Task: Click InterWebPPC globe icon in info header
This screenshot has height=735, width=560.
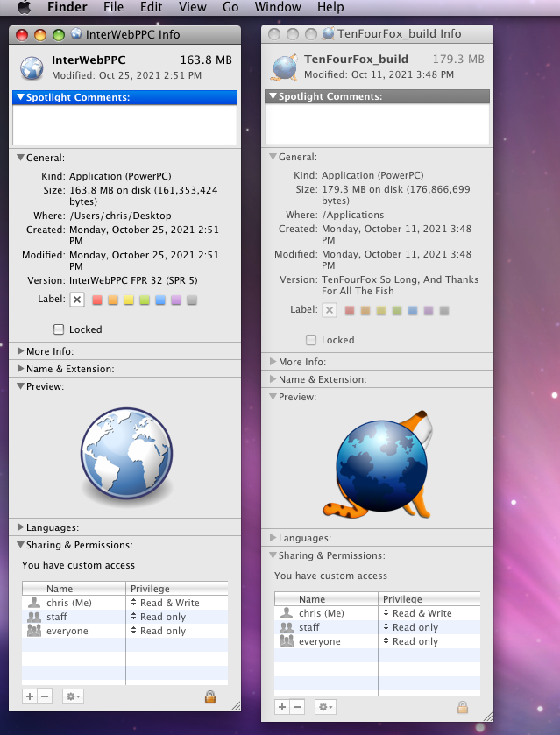Action: [x=32, y=68]
